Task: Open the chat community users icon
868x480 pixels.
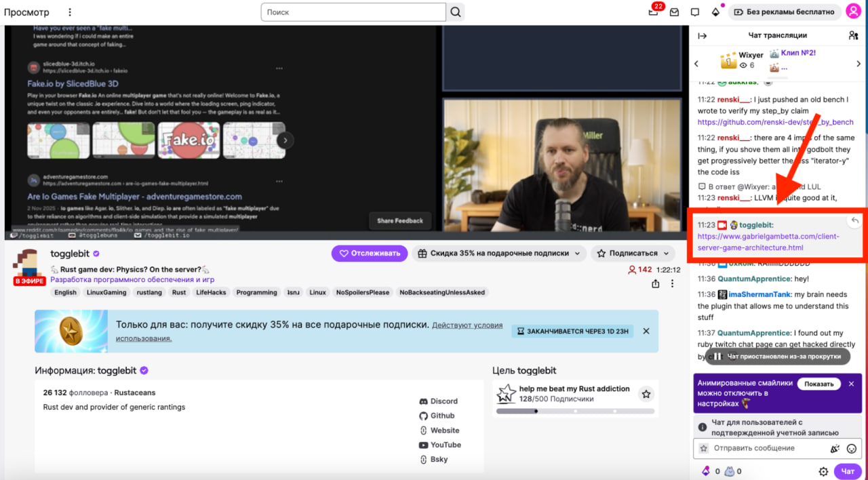Action: click(853, 35)
